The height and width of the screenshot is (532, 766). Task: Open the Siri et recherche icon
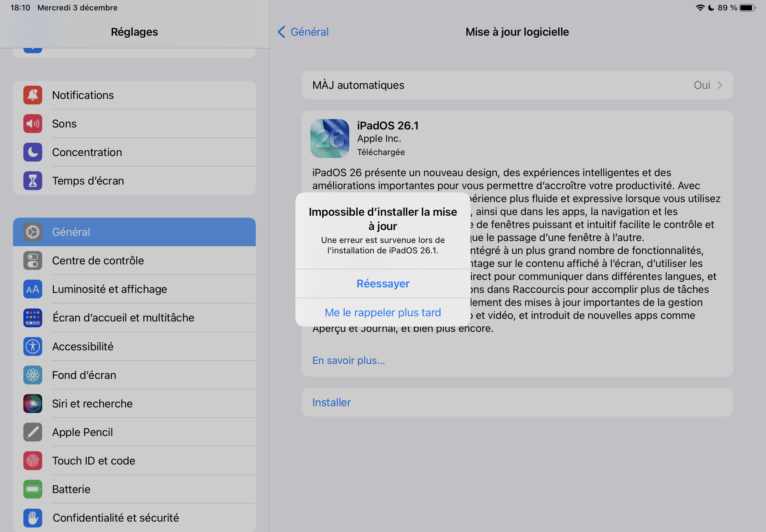33,404
